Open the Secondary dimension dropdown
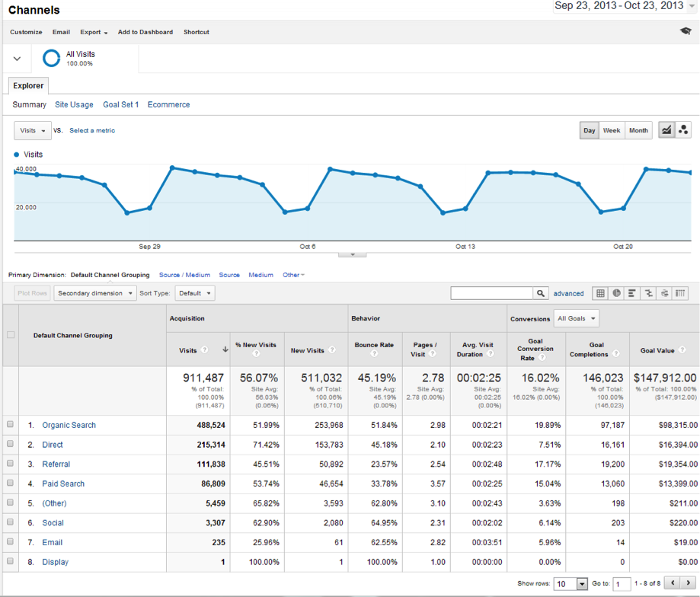Viewport: 700px width, 597px height. (95, 293)
